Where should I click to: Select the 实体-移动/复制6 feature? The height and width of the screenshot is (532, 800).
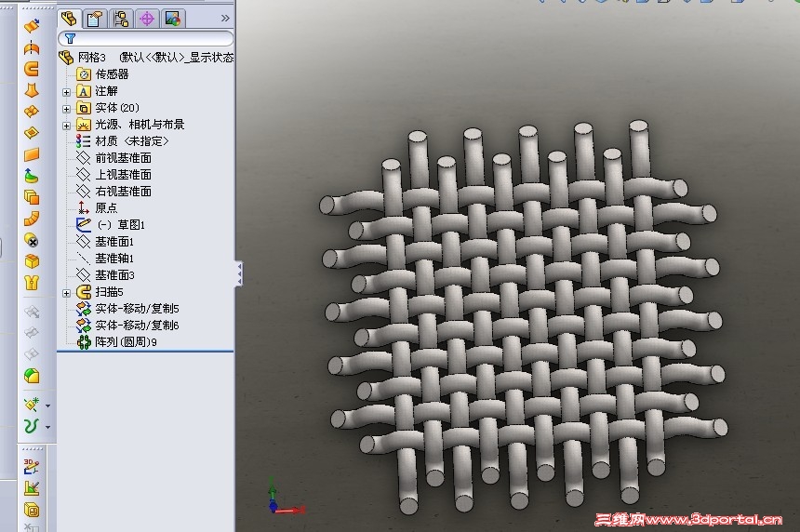pyautogui.click(x=127, y=326)
